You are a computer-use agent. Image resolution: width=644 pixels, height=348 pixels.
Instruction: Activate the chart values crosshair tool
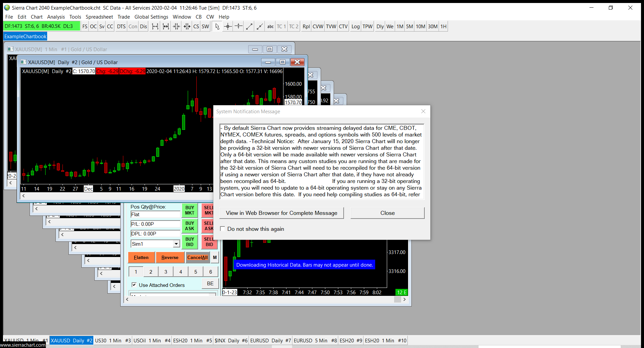tap(228, 27)
